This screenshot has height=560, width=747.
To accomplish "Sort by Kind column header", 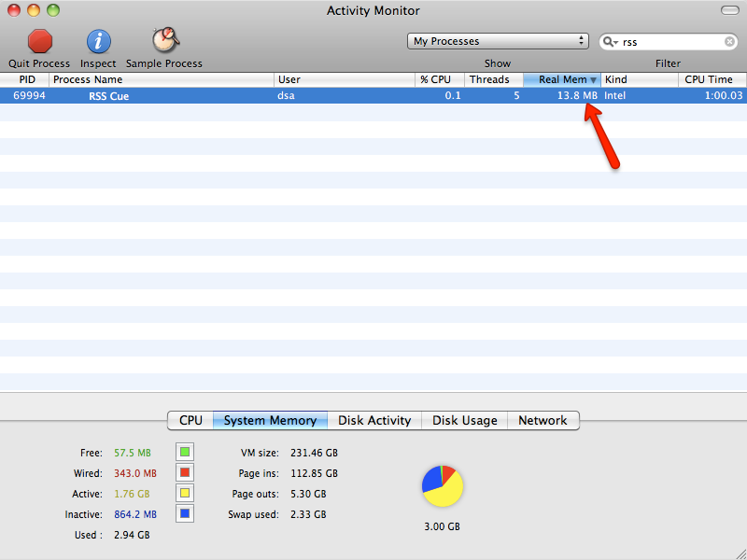I will [640, 79].
